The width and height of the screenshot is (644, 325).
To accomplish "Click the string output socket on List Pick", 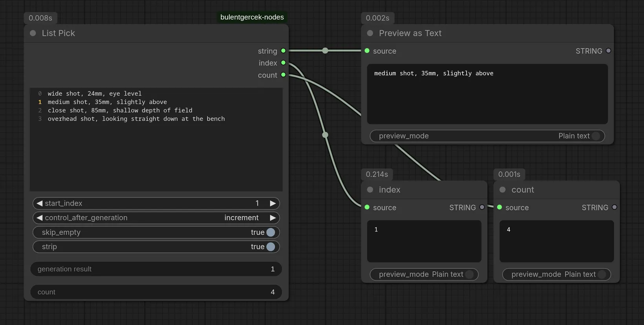I will [x=283, y=51].
